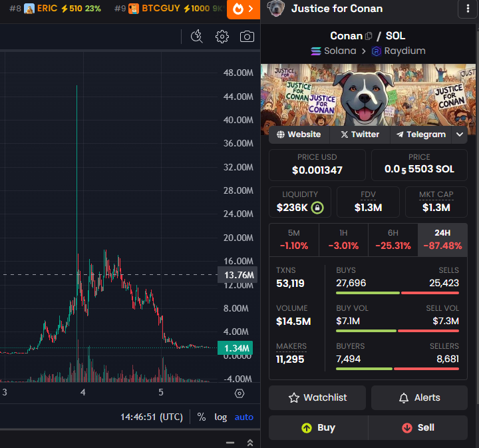Open the three-dot options menu
Viewport: 479px width, 448px height.
coord(468,9)
